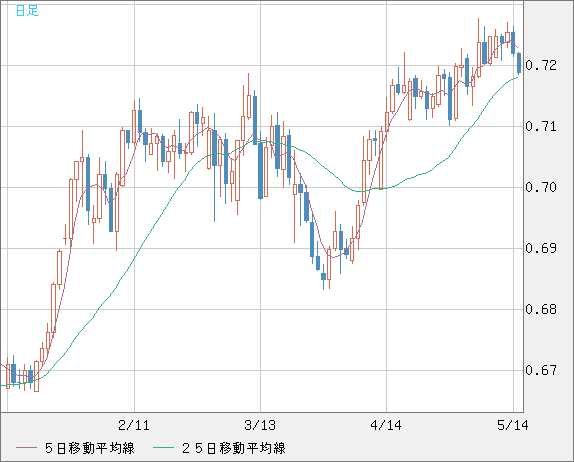The width and height of the screenshot is (574, 462).
Task: Click the 25日移動平均線 legend label
Action: pos(234,448)
